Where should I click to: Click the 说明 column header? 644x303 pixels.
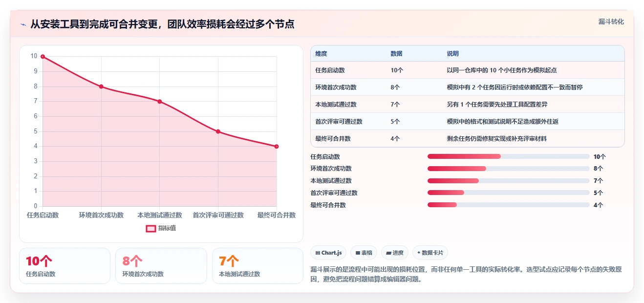tap(453, 54)
